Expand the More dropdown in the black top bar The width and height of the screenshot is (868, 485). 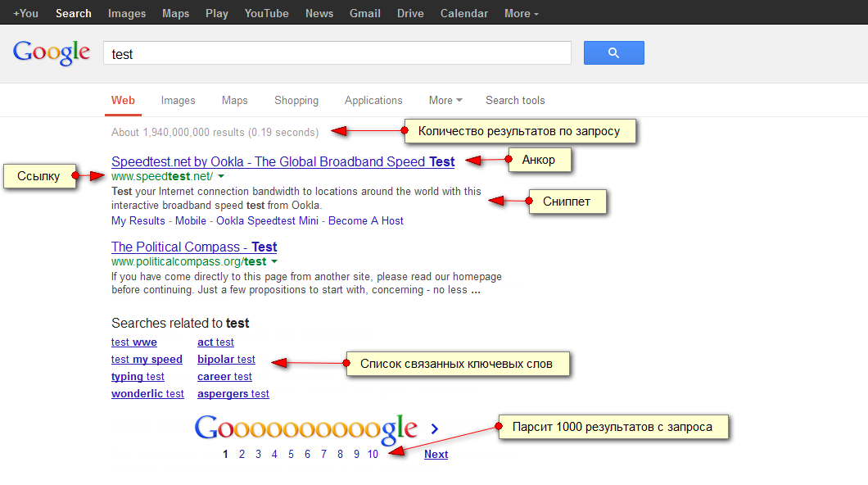[521, 13]
